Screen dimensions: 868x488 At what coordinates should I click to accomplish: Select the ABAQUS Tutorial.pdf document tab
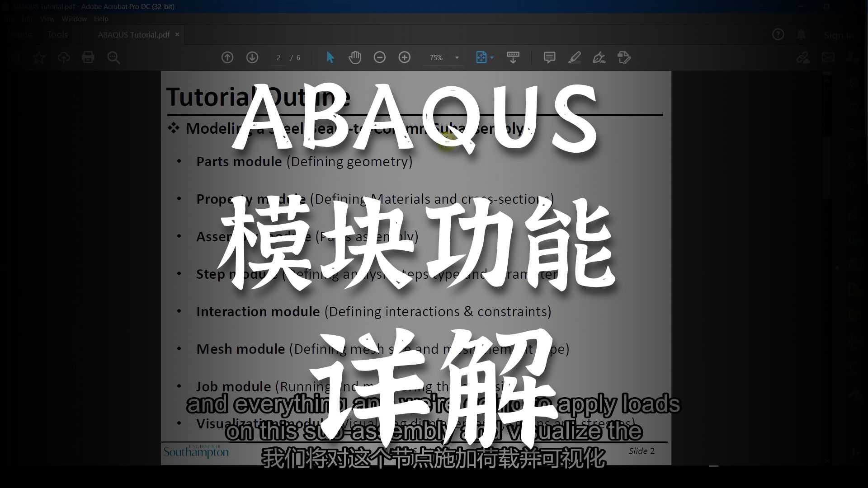coord(133,35)
